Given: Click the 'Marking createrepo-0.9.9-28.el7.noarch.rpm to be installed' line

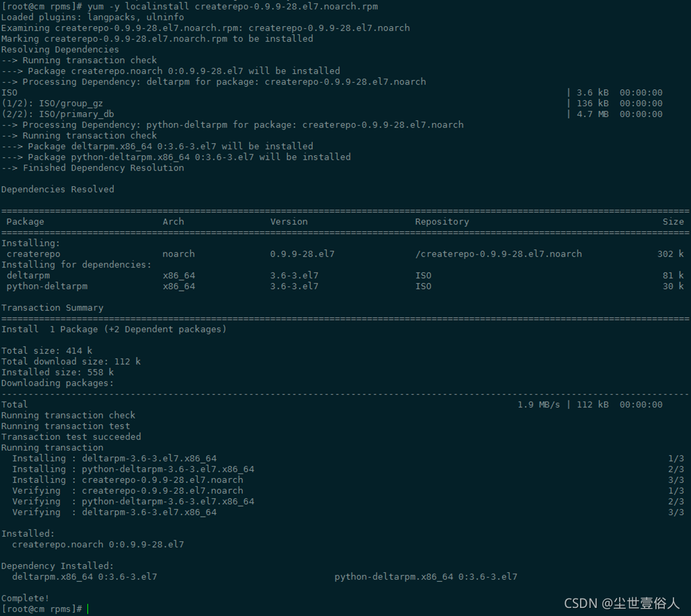Looking at the screenshot, I should point(157,39).
